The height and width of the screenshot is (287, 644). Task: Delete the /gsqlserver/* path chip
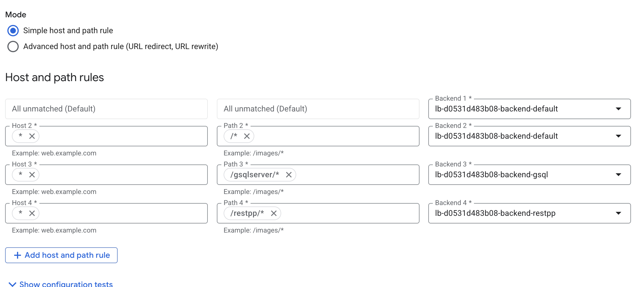tap(289, 175)
